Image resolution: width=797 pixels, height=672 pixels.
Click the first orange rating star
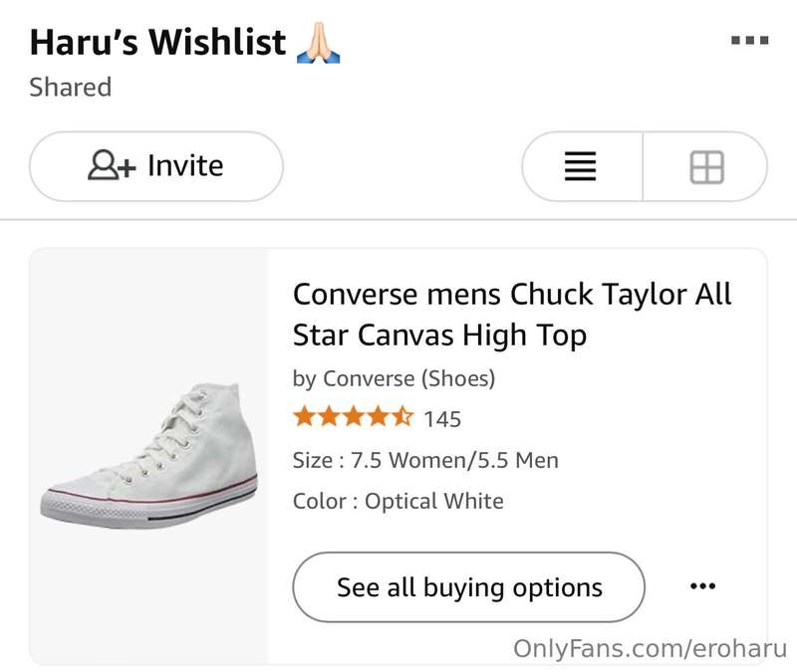(x=304, y=418)
